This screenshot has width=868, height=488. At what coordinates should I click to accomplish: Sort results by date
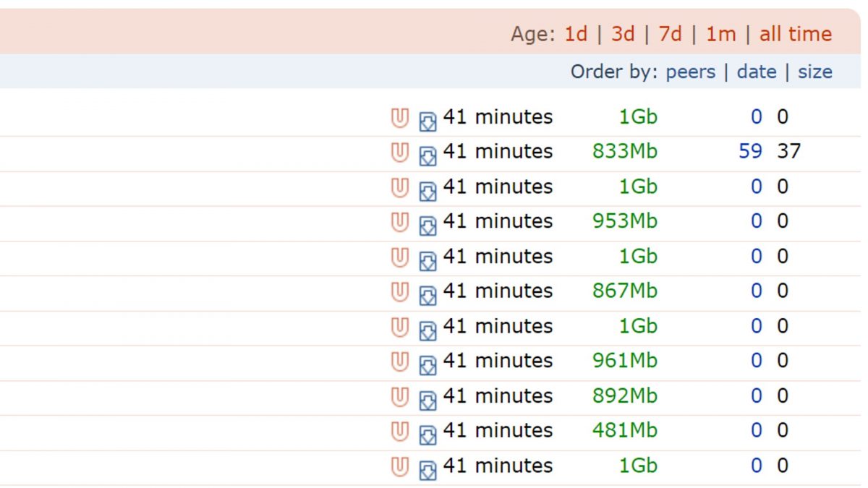pos(757,72)
